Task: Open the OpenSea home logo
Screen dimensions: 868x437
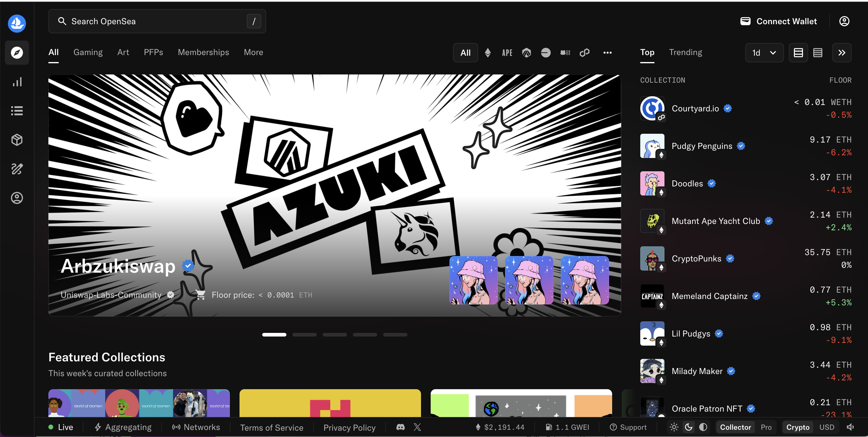Action: point(17,23)
